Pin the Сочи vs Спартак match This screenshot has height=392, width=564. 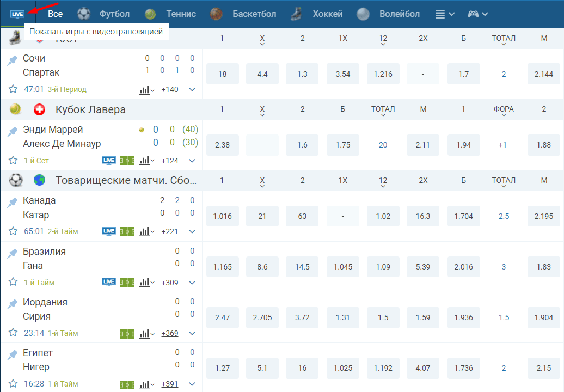[12, 60]
